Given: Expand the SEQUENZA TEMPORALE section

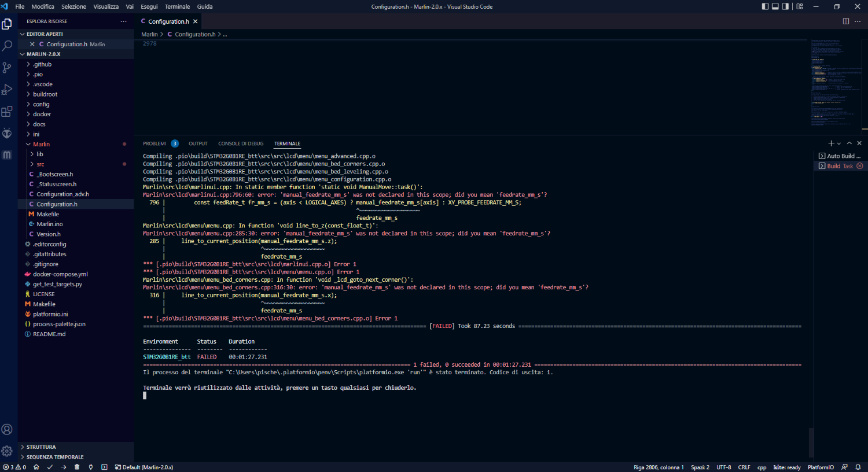Looking at the screenshot, I should click(76, 457).
